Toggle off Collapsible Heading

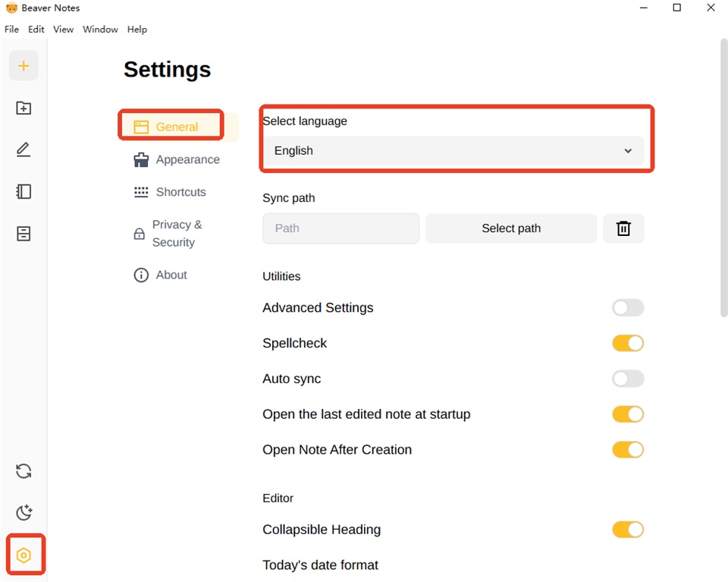(x=628, y=530)
